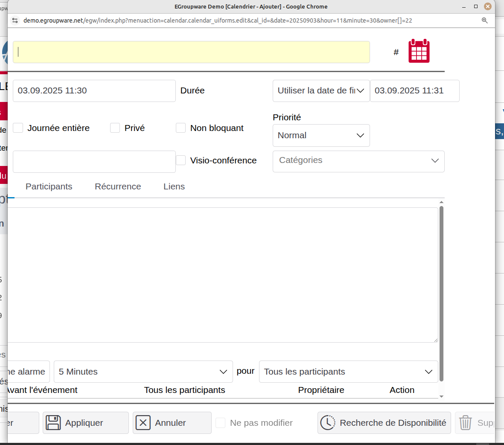Expand the Catégories dropdown

pos(358,161)
